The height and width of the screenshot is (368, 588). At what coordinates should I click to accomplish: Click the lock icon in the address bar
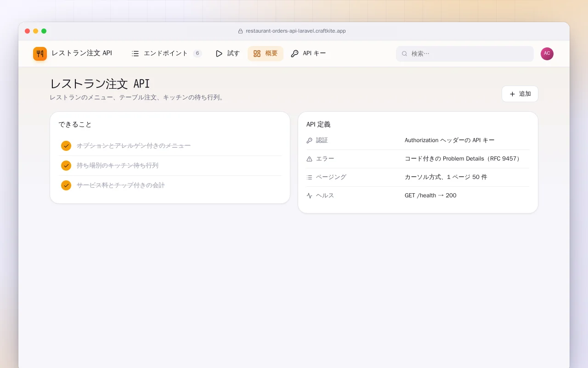tap(240, 31)
